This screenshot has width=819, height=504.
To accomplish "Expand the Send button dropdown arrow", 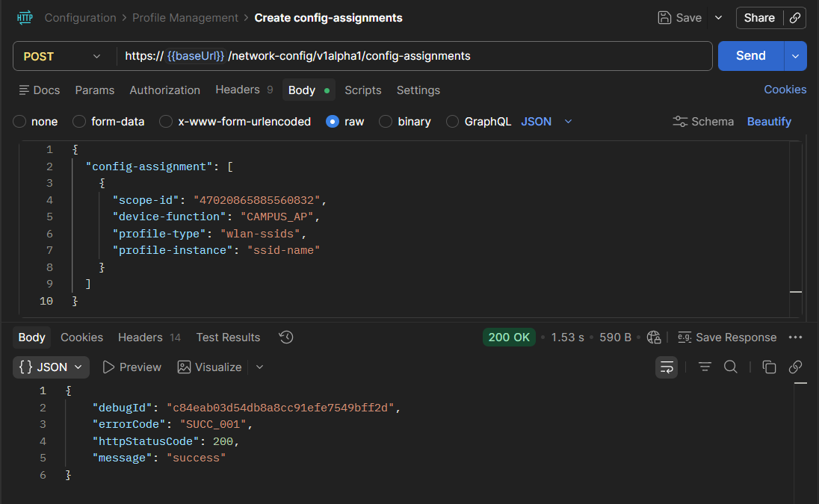I will [x=795, y=56].
